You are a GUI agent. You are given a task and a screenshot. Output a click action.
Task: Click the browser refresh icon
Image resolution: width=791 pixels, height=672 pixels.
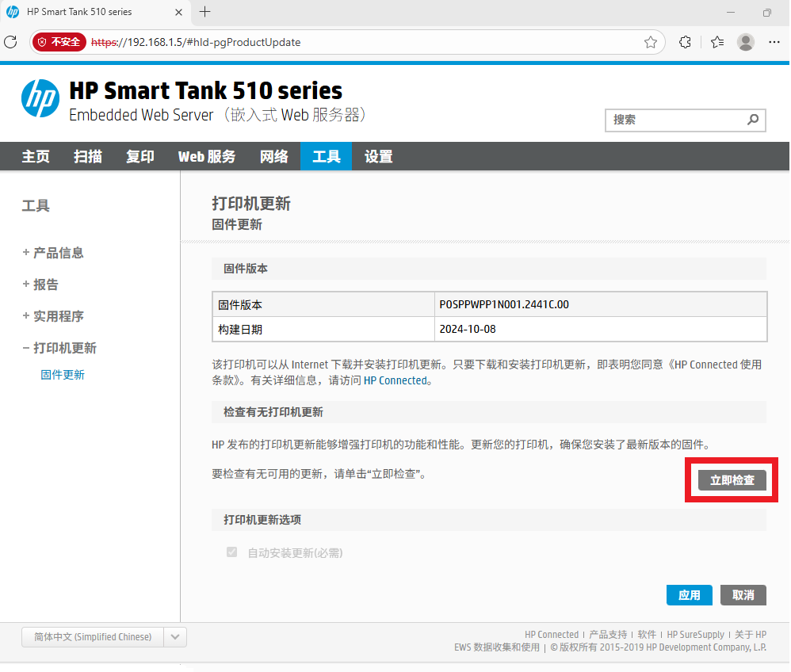(x=11, y=42)
